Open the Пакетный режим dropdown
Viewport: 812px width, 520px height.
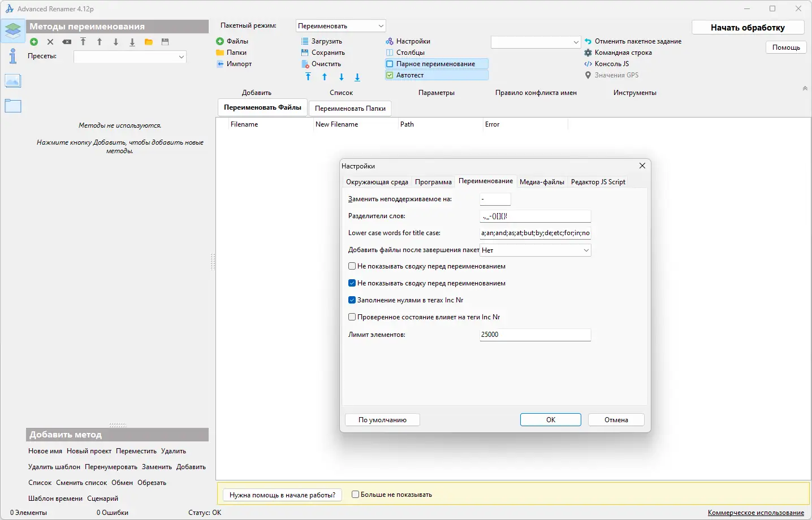pos(341,26)
